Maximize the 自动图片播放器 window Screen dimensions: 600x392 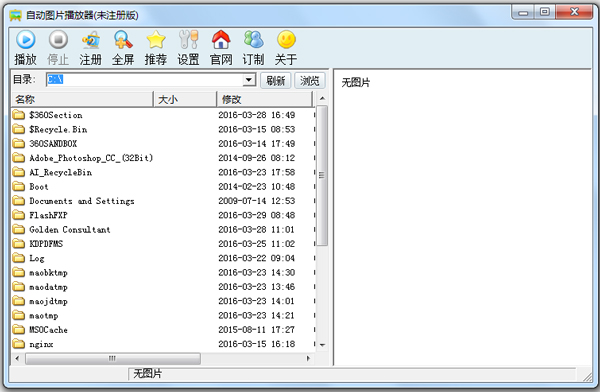click(x=545, y=12)
